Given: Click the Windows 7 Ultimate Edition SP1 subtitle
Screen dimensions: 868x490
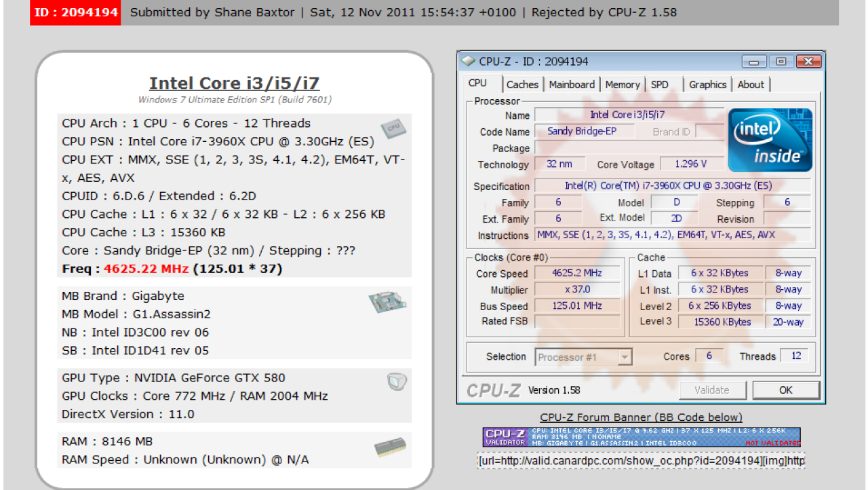Looking at the screenshot, I should tap(235, 100).
